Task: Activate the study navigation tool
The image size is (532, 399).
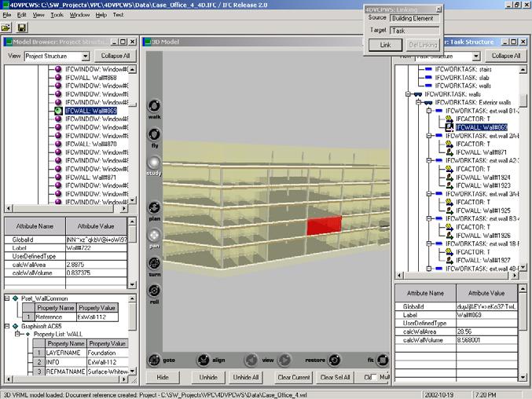Action: coord(154,162)
